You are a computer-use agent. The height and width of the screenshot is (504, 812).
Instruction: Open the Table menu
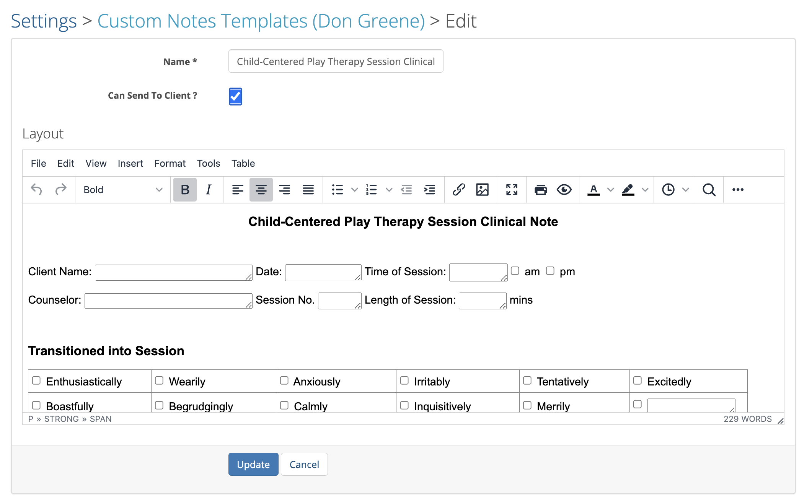[243, 163]
